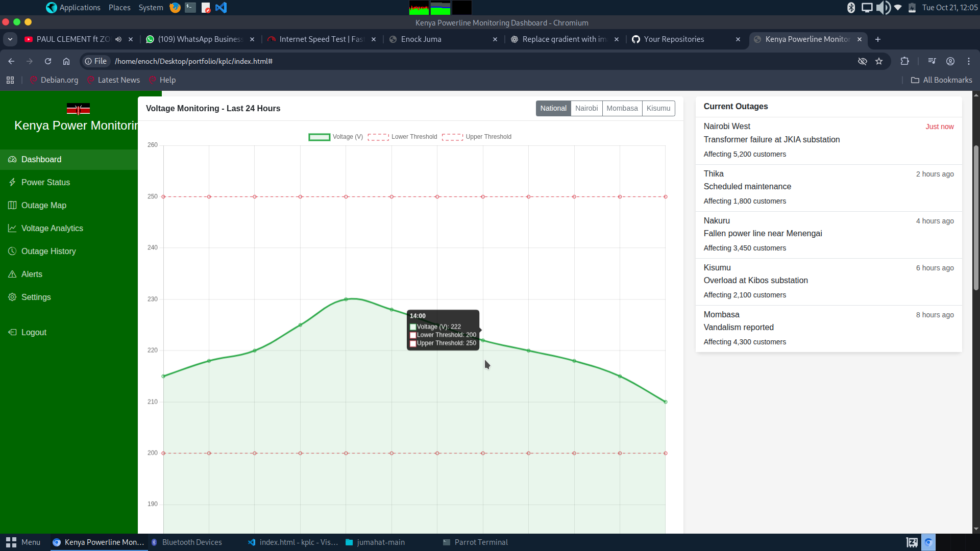980x551 pixels.
Task: Click the green Voltage legend swatch
Action: click(320, 137)
